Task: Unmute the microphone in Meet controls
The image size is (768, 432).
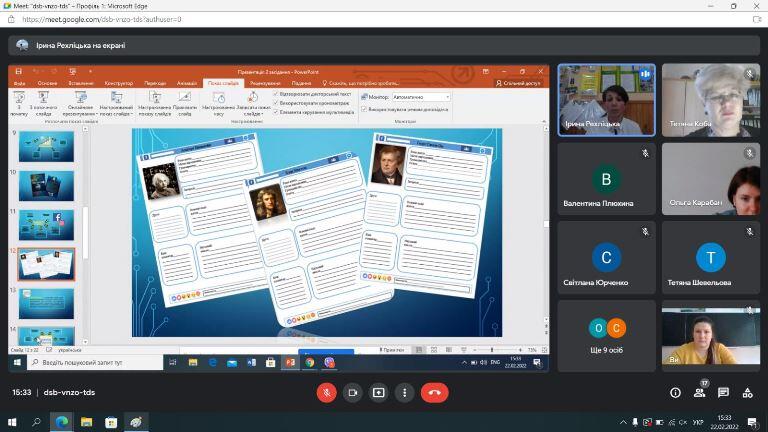Action: 326,393
